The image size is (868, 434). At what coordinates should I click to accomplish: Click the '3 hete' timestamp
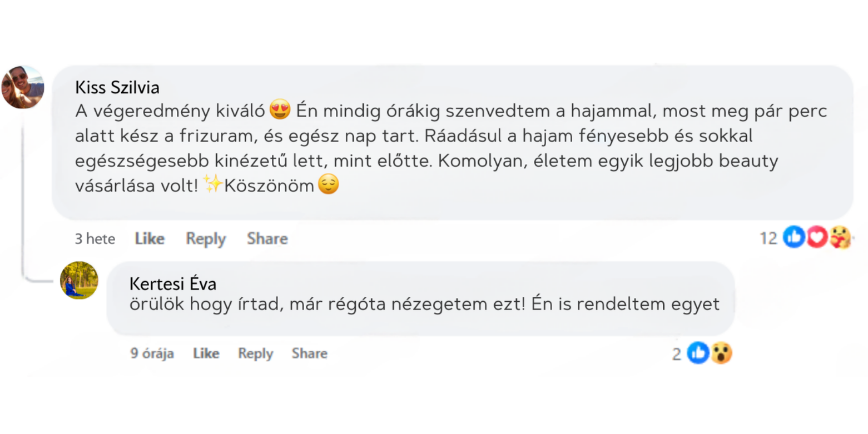point(95,239)
